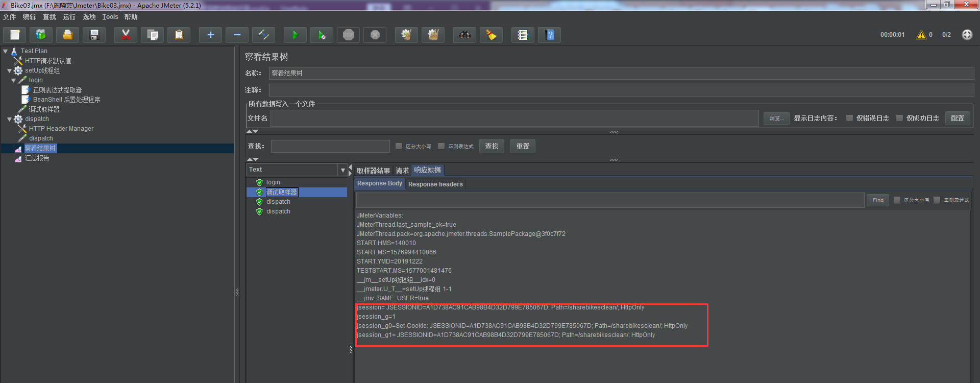Collapse the setUp线程组 node
Image resolution: width=980 pixels, height=383 pixels.
(x=9, y=71)
